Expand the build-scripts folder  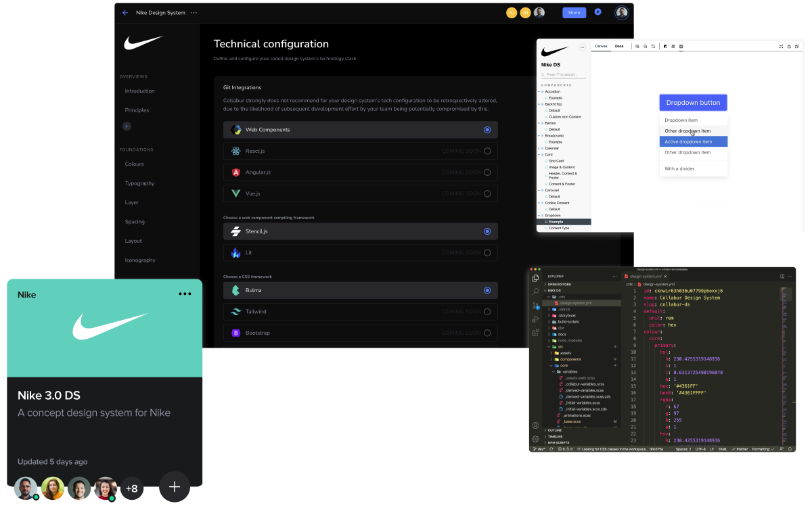(x=562, y=322)
